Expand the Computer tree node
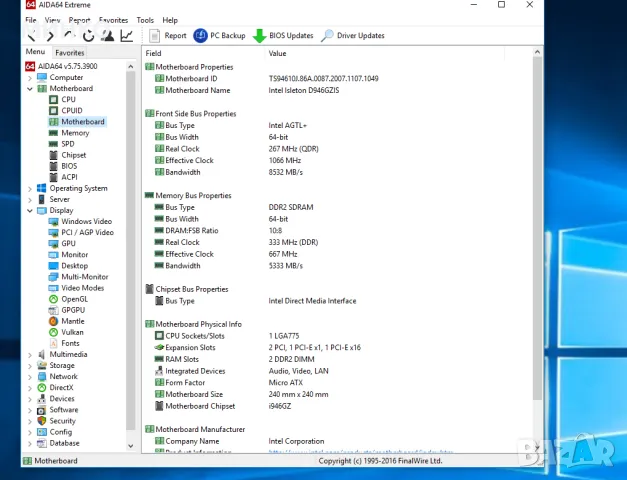The height and width of the screenshot is (480, 627). (29, 77)
